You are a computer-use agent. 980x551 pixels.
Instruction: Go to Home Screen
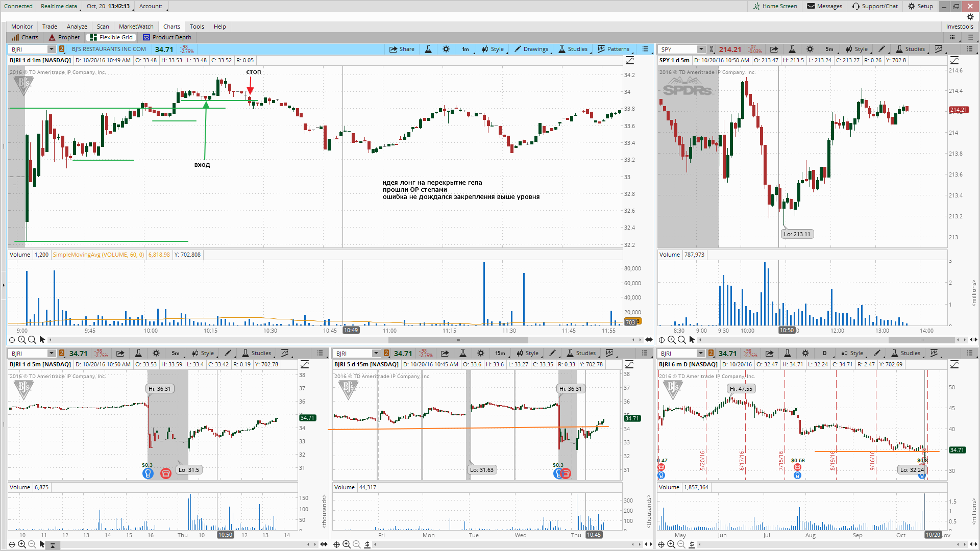(775, 6)
